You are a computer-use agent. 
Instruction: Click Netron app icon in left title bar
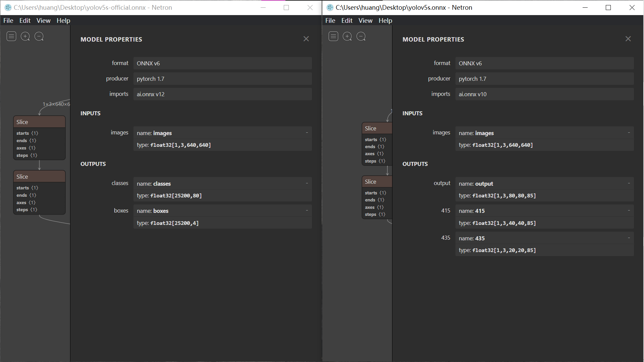click(x=8, y=7)
